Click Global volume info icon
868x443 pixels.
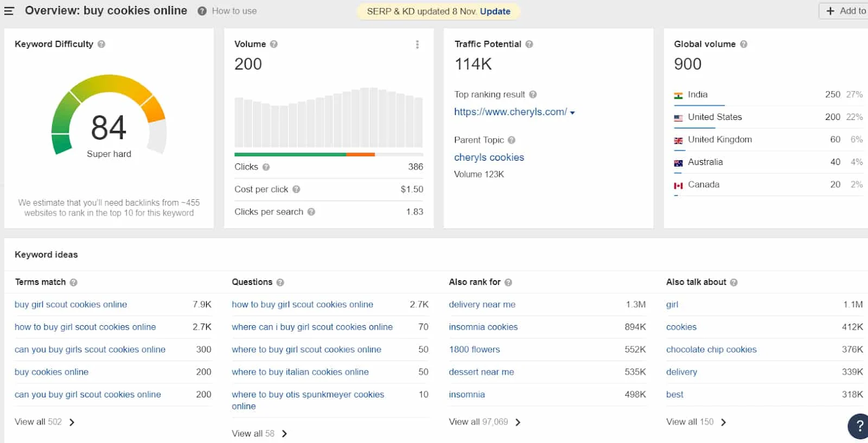point(744,44)
